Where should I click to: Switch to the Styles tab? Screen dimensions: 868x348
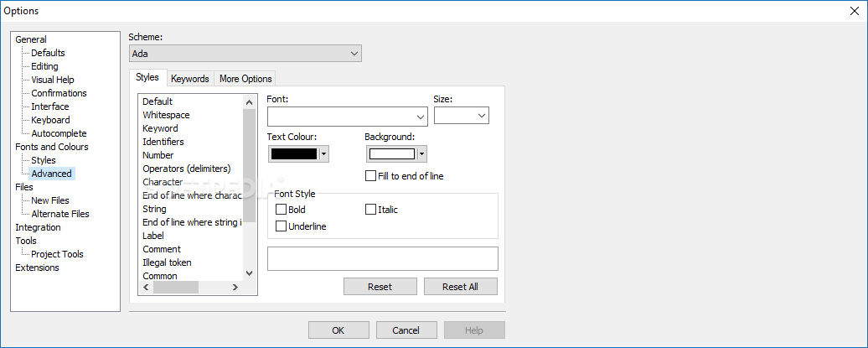click(147, 78)
